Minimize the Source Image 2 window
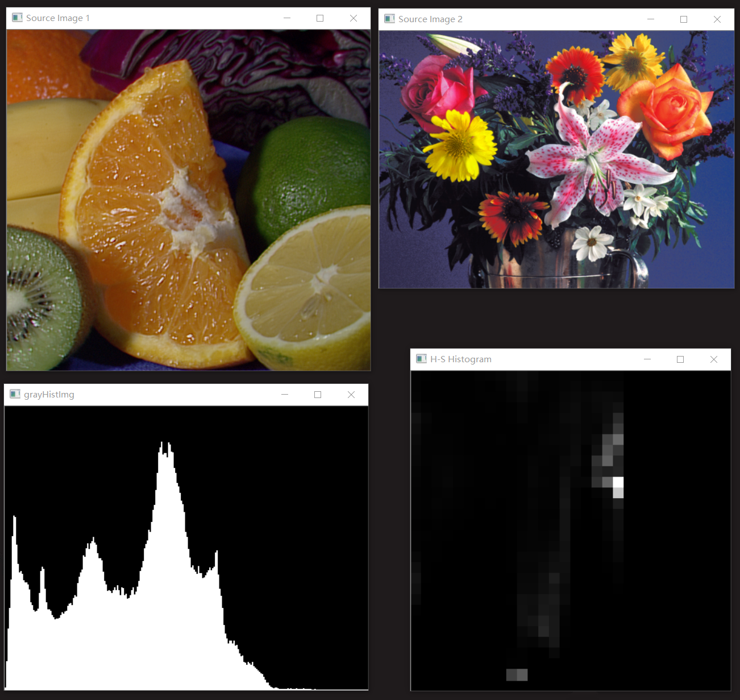740x700 pixels. click(x=650, y=19)
